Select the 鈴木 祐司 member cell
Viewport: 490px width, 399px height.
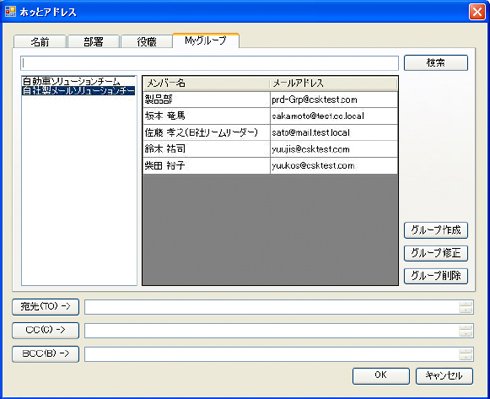pos(207,149)
